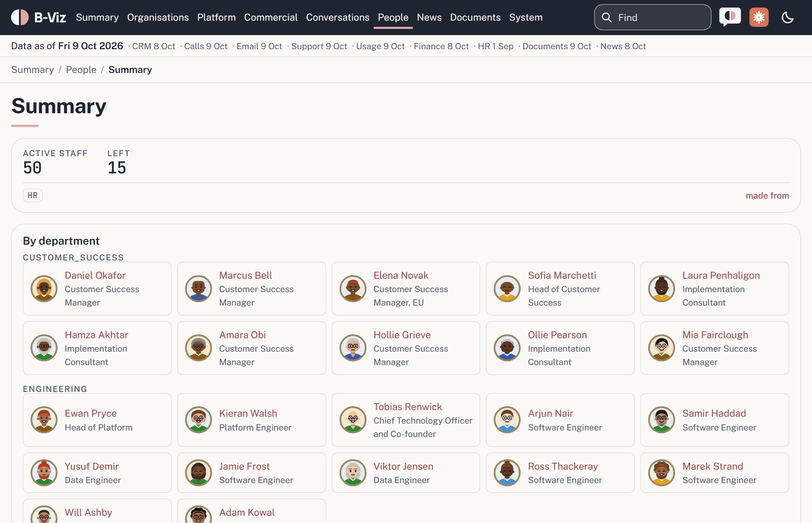Click the HR source tag
The height and width of the screenshot is (523, 812).
click(32, 195)
